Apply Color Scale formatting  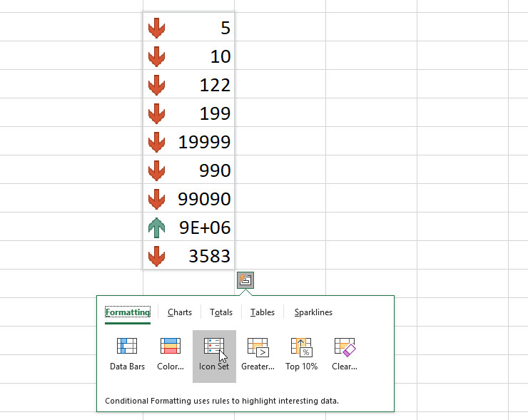pos(171,355)
